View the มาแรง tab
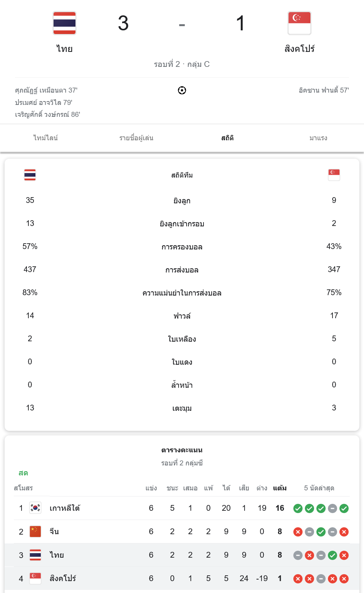 point(318,138)
